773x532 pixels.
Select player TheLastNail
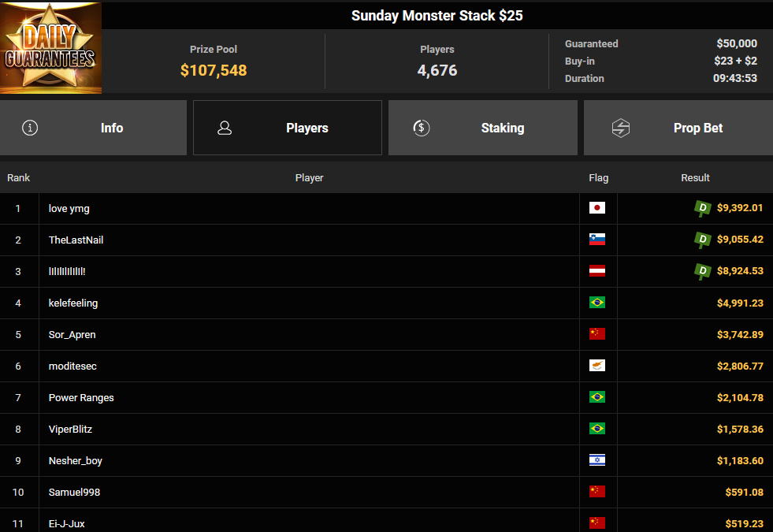76,240
